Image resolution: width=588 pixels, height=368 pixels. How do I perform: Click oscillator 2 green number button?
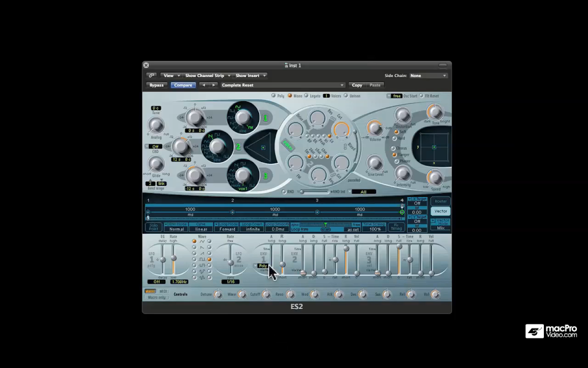[238, 147]
